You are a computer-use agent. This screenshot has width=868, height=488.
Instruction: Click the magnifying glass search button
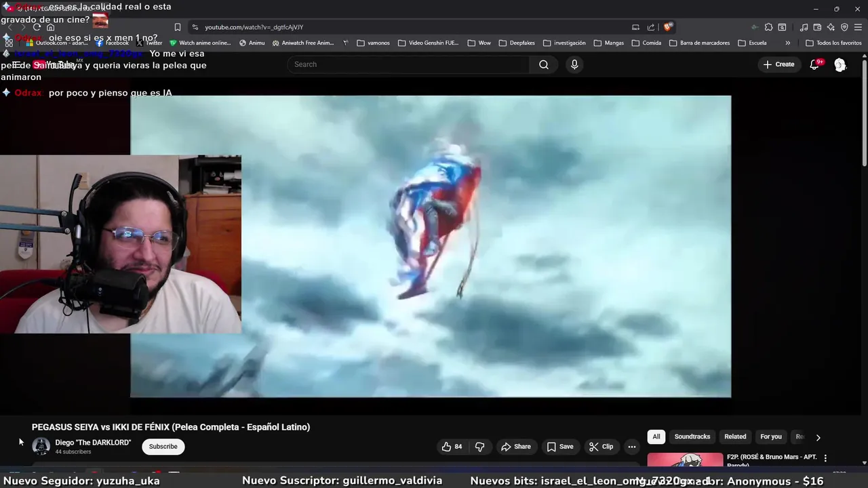pyautogui.click(x=544, y=64)
